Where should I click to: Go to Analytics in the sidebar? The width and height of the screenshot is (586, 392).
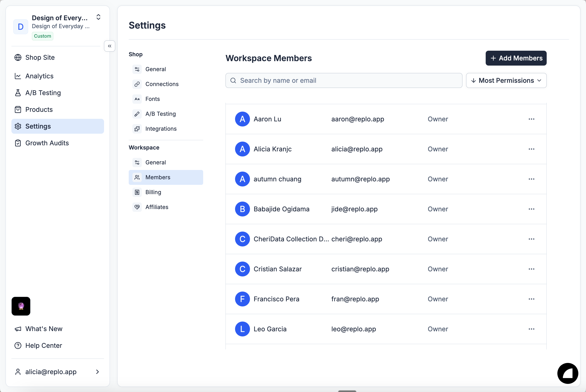coord(39,76)
